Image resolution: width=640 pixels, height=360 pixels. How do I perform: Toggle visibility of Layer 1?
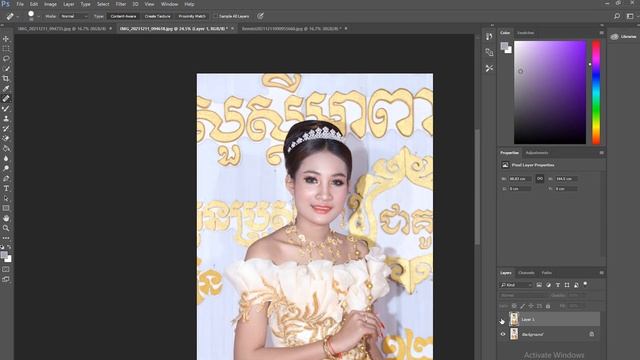(x=502, y=320)
